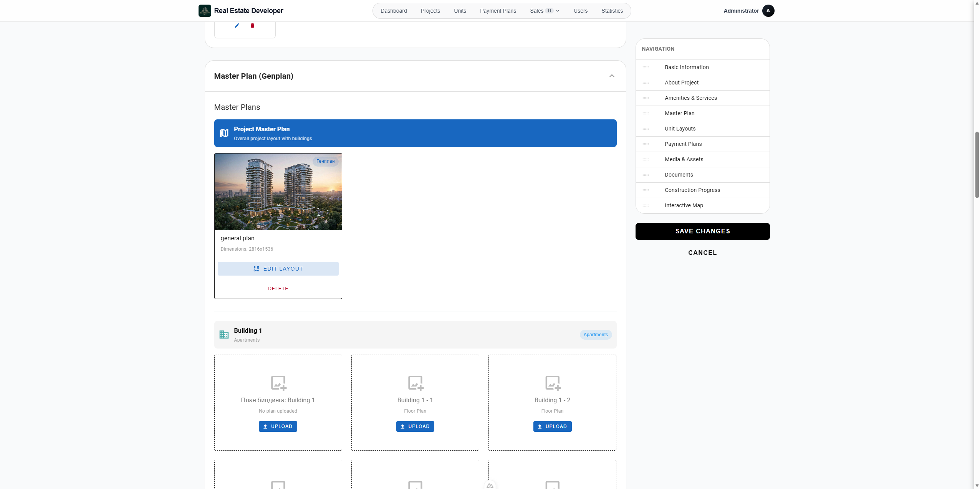This screenshot has width=980, height=489.
Task: Click drag handle beside Amenities & Services
Action: 646,98
